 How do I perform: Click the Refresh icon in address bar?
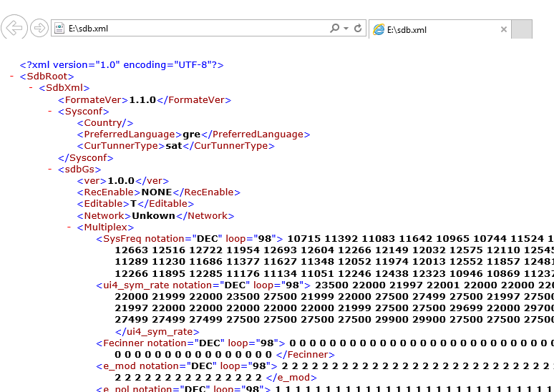359,29
